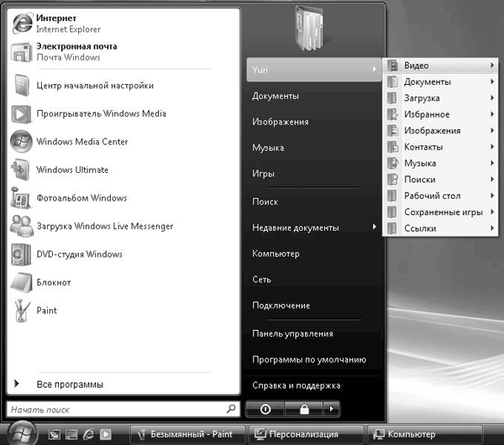Image resolution: width=504 pixels, height=445 pixels.
Task: Open Справка и поддержка
Action: 296,385
